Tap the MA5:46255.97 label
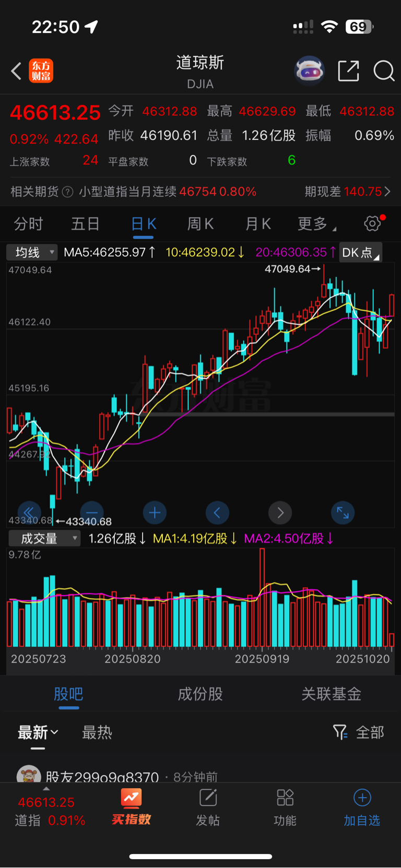 point(110,253)
